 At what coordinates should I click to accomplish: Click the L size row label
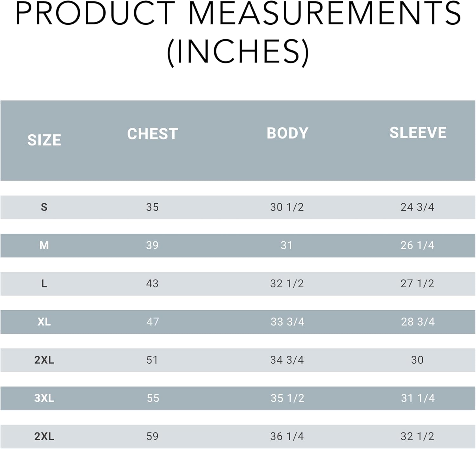pyautogui.click(x=44, y=283)
